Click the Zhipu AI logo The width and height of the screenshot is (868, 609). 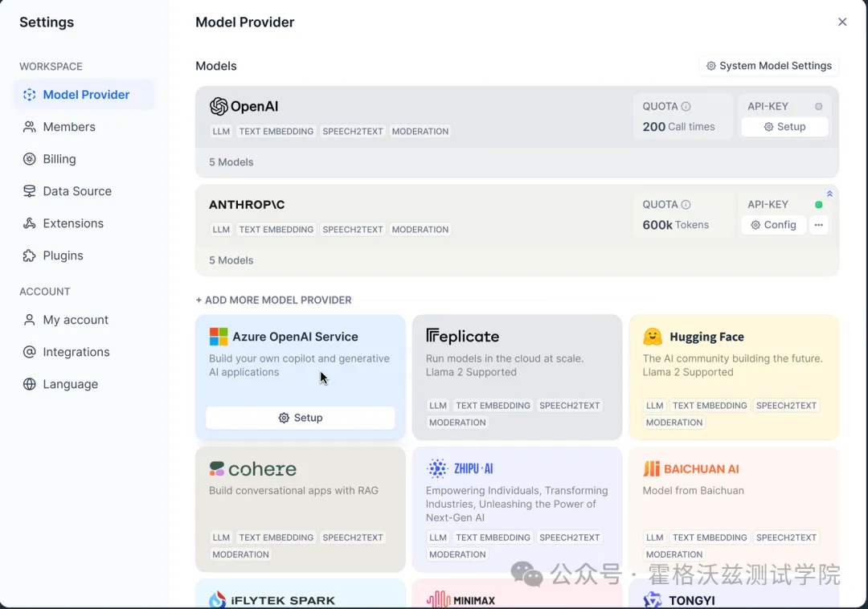tap(459, 468)
